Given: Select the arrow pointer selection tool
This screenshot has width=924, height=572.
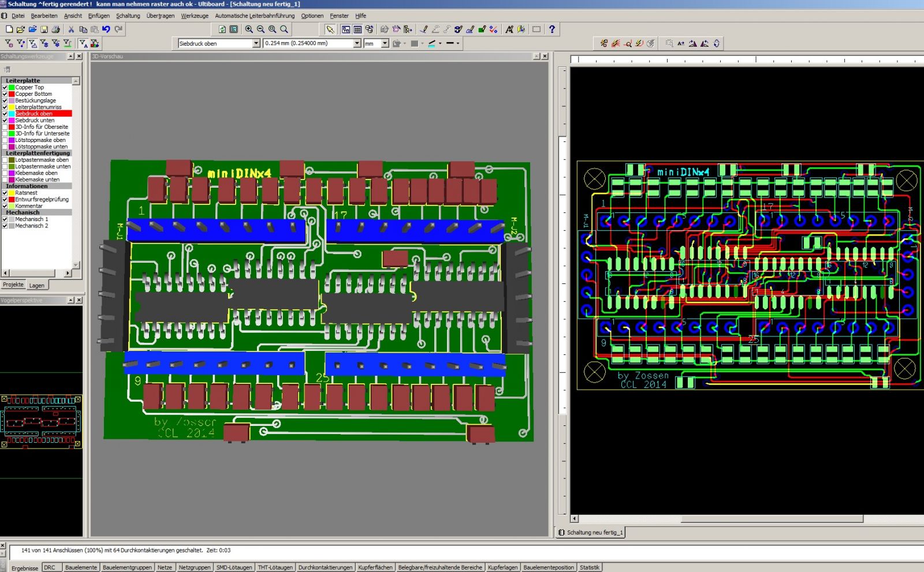Looking at the screenshot, I should 330,29.
